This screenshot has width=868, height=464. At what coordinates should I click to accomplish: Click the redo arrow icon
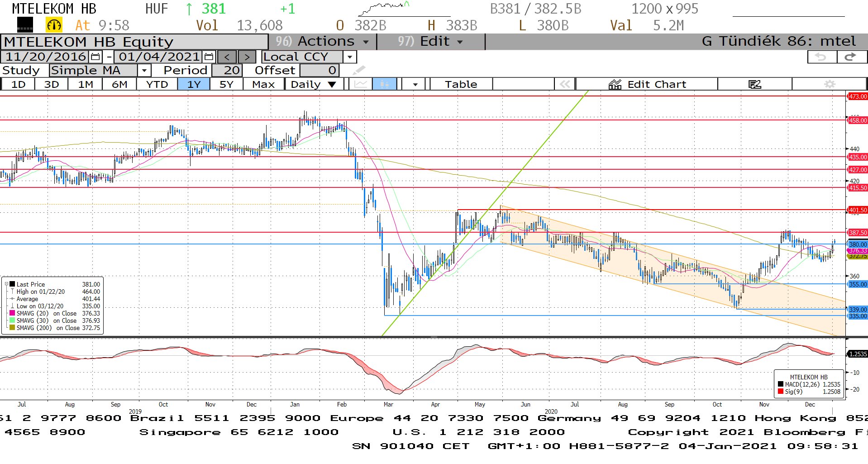tap(851, 57)
